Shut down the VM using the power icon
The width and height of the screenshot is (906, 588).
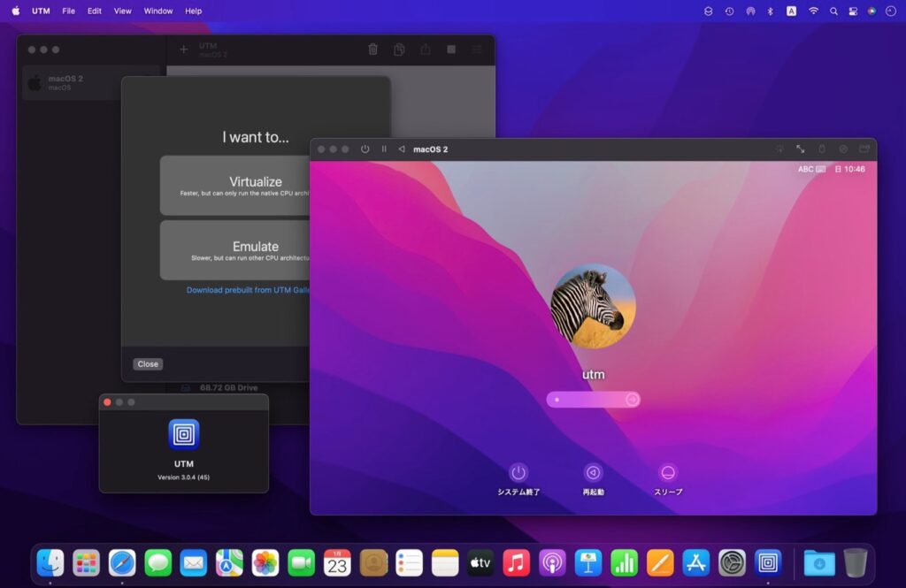[365, 149]
